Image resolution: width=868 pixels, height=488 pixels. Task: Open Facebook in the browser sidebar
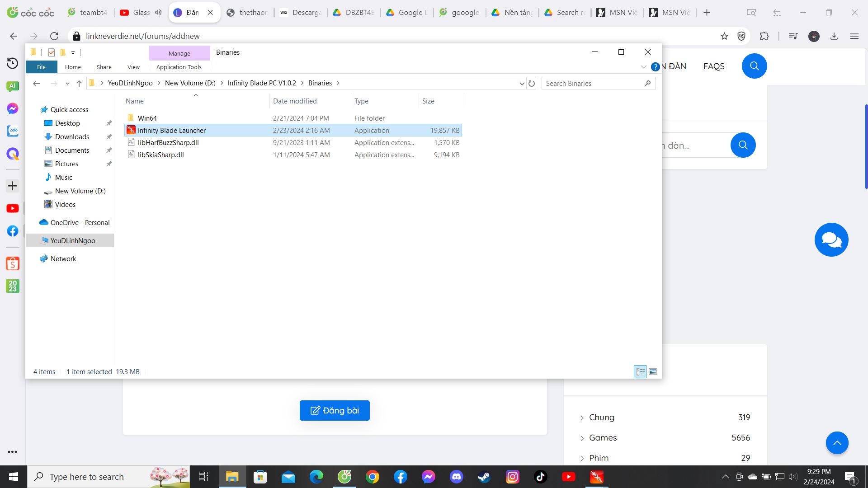click(x=13, y=231)
